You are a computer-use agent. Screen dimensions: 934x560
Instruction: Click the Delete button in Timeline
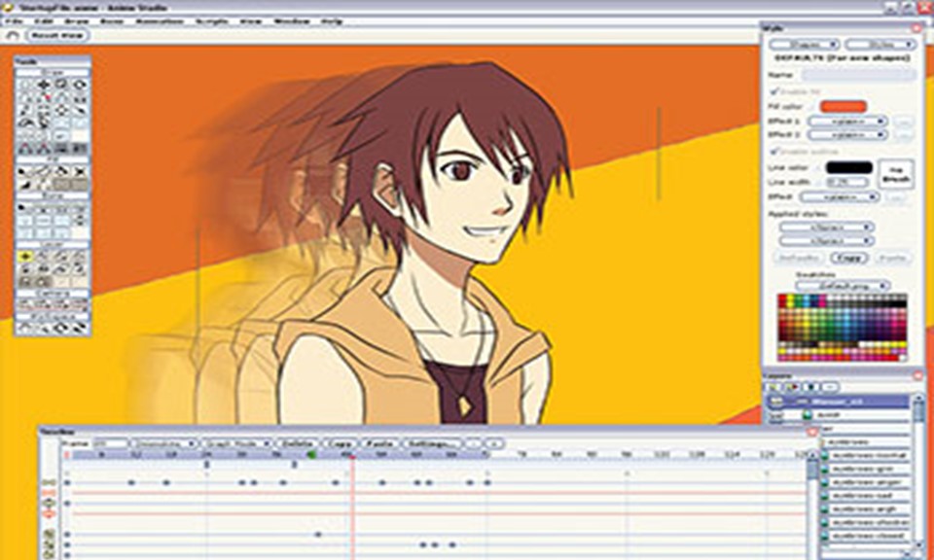point(297,444)
